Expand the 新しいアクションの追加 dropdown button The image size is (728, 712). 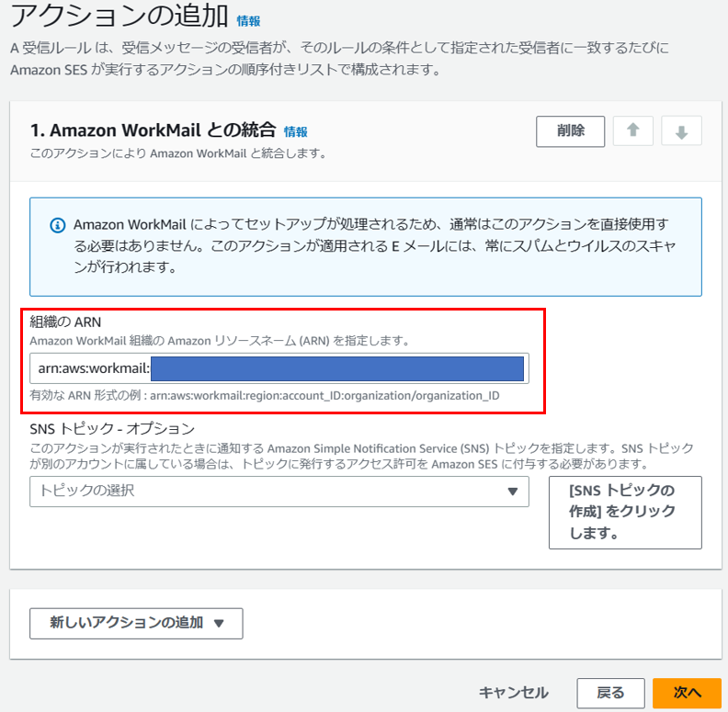pos(136,624)
